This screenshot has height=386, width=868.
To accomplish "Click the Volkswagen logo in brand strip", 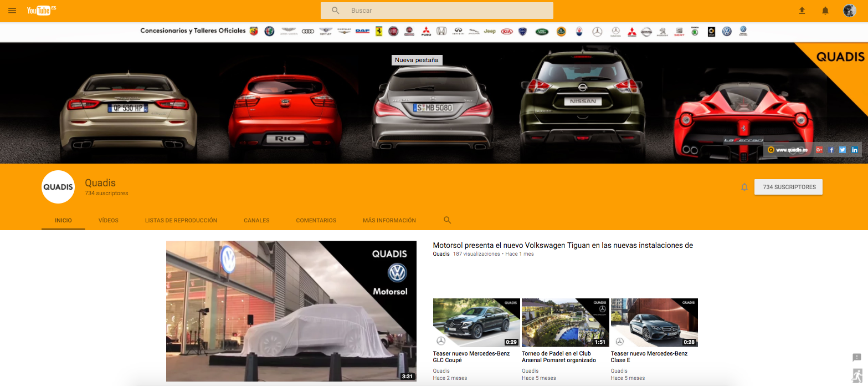I will pyautogui.click(x=727, y=32).
